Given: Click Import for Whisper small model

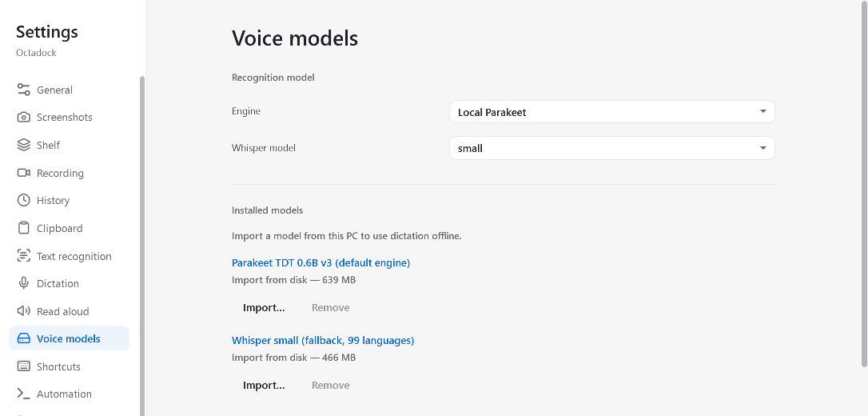Looking at the screenshot, I should click(264, 385).
